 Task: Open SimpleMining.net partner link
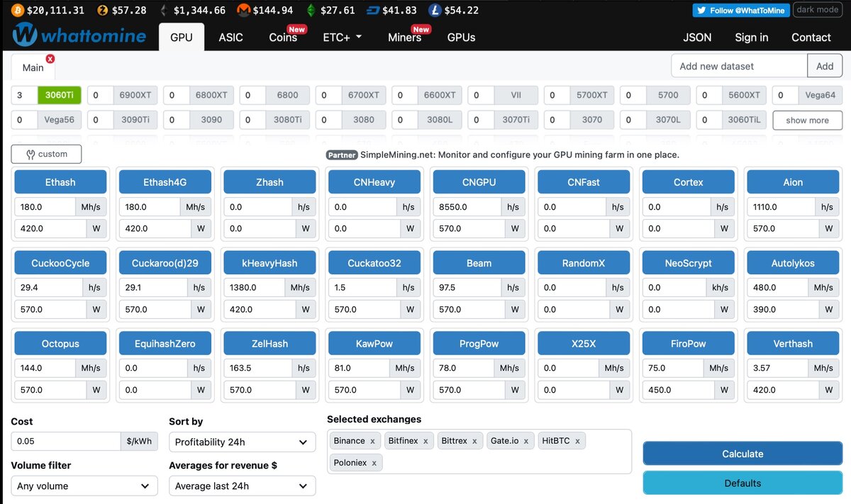point(519,154)
